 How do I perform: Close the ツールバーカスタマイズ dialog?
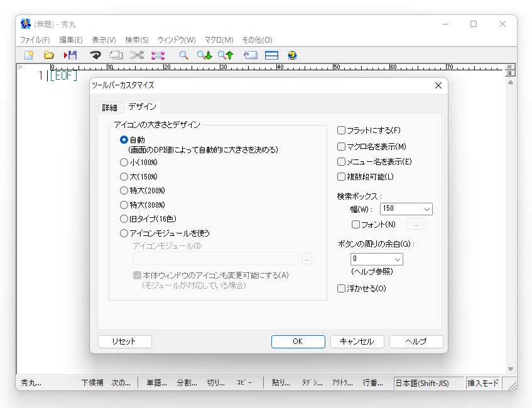click(x=438, y=85)
